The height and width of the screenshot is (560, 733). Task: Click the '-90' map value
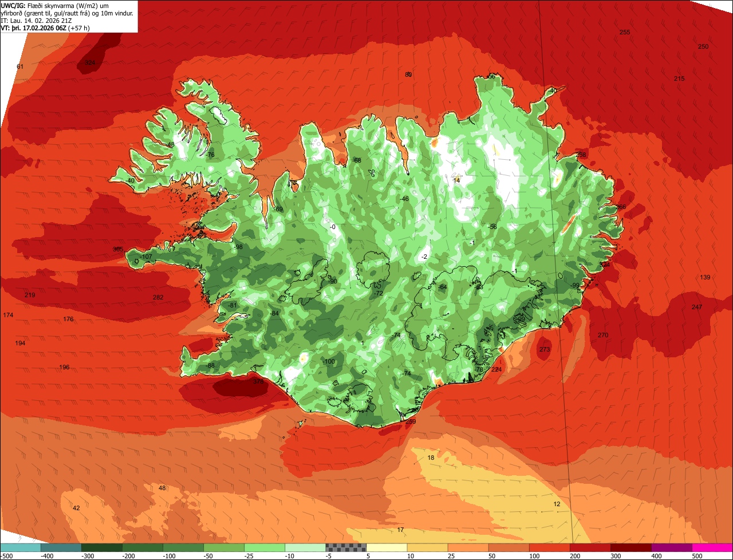tap(332, 281)
